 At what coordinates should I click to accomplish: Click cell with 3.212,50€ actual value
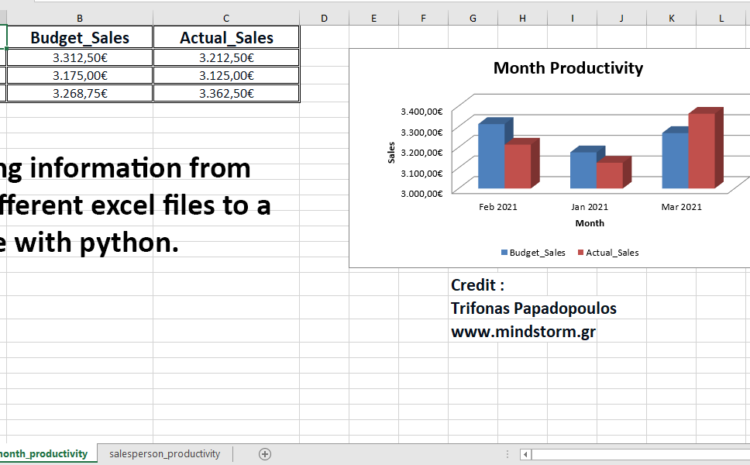(226, 58)
